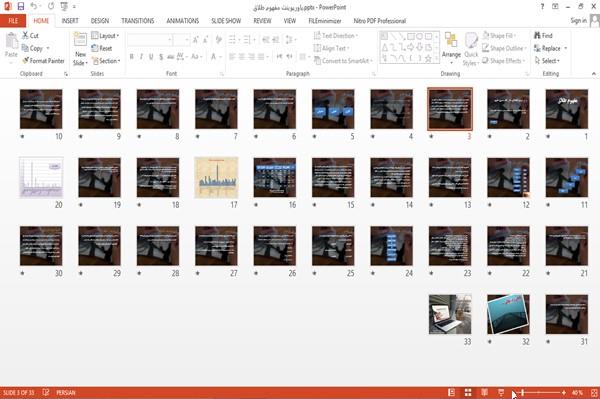Collapse the ribbon with the arrow

click(x=593, y=73)
